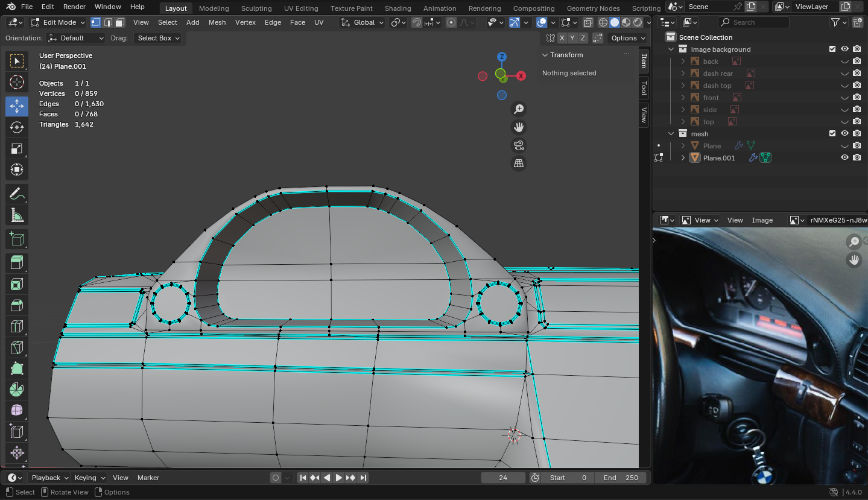This screenshot has width=868, height=500.
Task: Select the Move tool in toolbar
Action: coord(17,106)
